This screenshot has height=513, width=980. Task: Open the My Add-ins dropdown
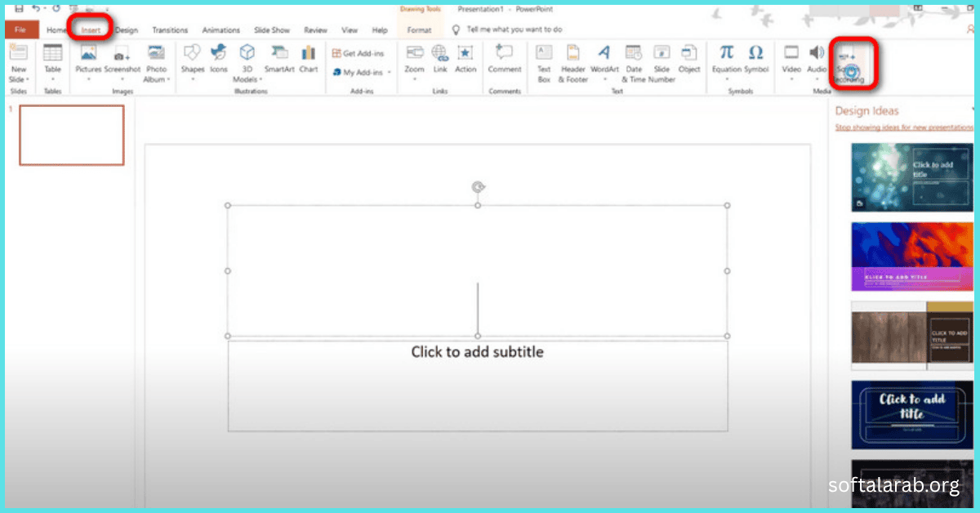coord(362,72)
